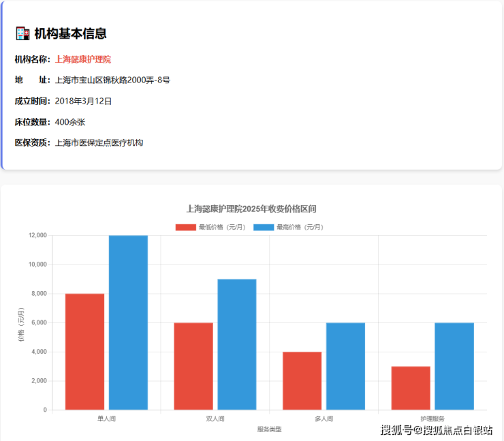Screen dimensions: 504x441
Task: Click the red 双人间 lowest price bar
Action: 193,366
